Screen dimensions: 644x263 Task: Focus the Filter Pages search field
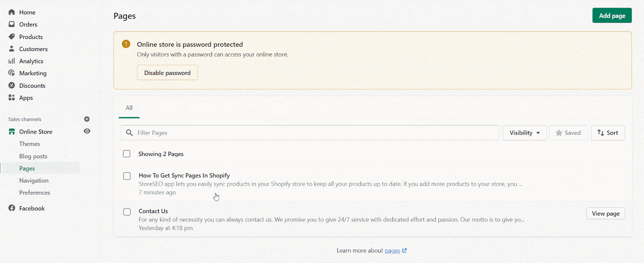pos(310,133)
